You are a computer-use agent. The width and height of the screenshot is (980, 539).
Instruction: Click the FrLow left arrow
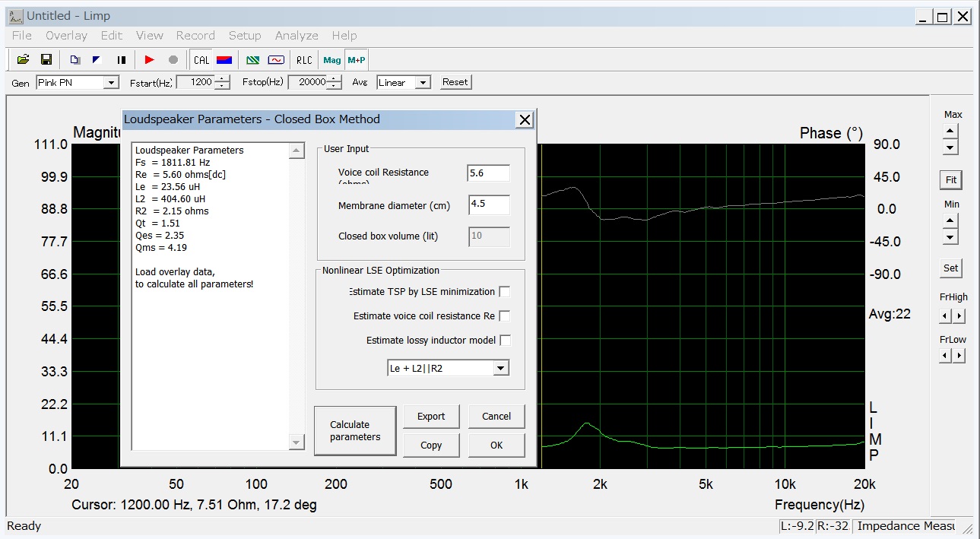click(945, 355)
